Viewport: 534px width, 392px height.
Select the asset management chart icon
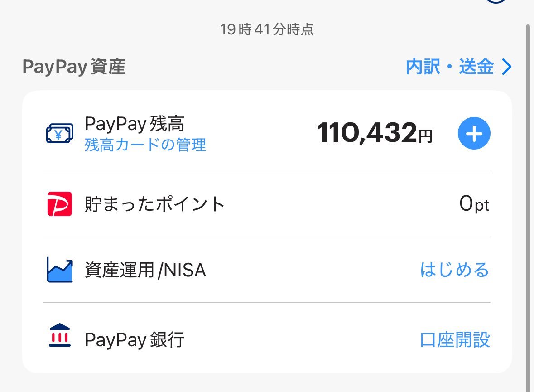tap(59, 270)
